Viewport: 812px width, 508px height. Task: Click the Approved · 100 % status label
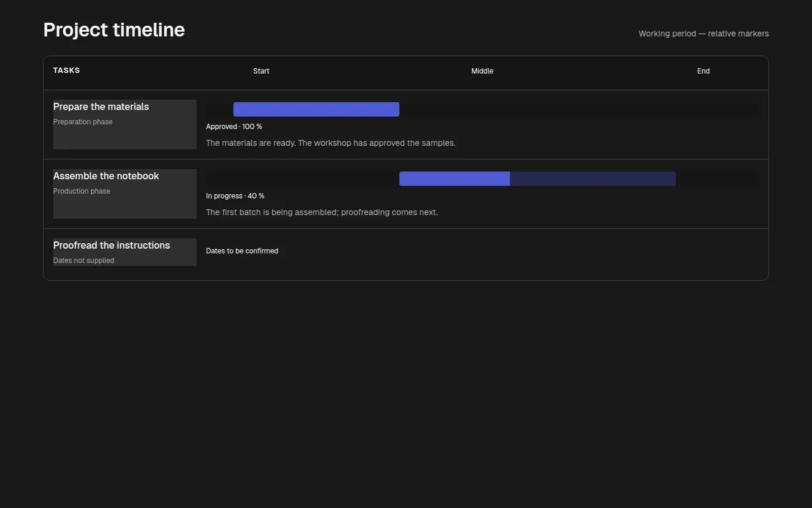[234, 127]
